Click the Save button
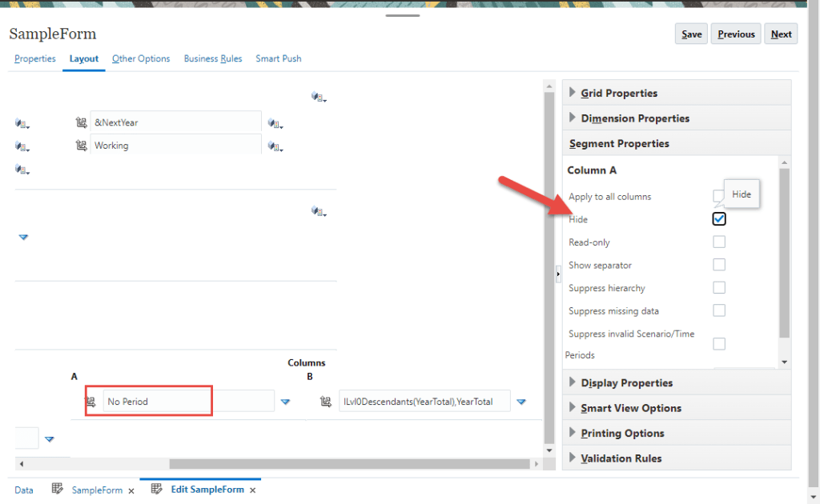The width and height of the screenshot is (820, 504). click(x=690, y=34)
